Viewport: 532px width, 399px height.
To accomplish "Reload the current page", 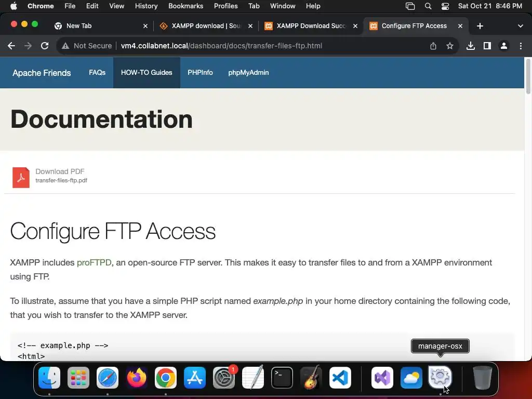I will click(x=45, y=46).
